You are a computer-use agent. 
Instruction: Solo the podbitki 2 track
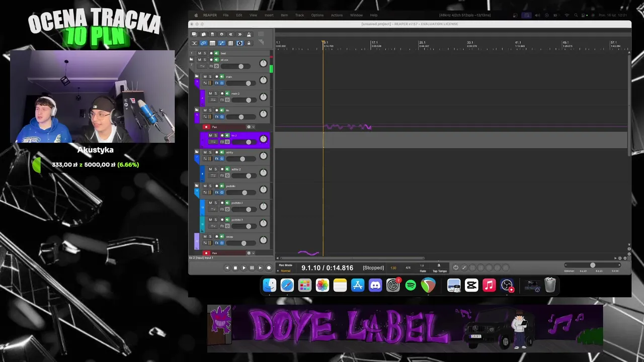216,203
